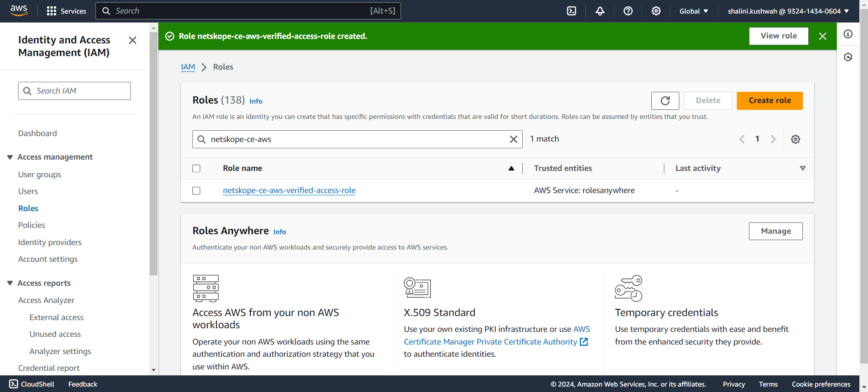This screenshot has height=392, width=868.
Task: Select Roles in the sidebar
Action: pos(28,208)
